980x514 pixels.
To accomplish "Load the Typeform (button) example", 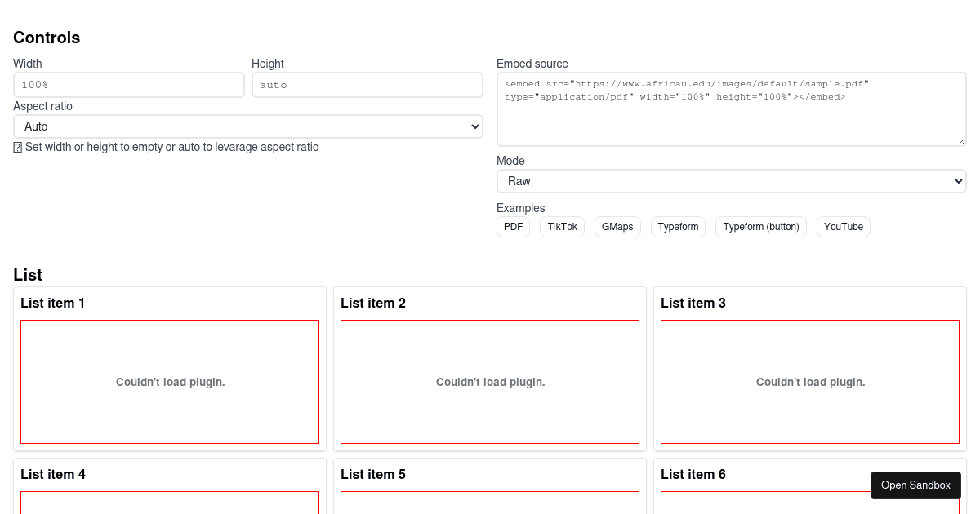I will pos(760,227).
